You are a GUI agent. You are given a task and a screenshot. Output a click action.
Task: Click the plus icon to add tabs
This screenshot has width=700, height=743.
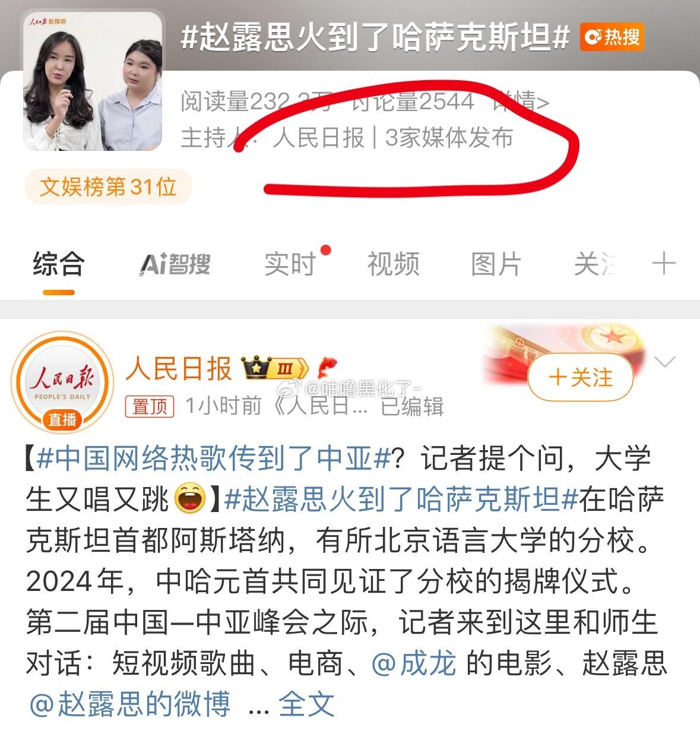664,263
